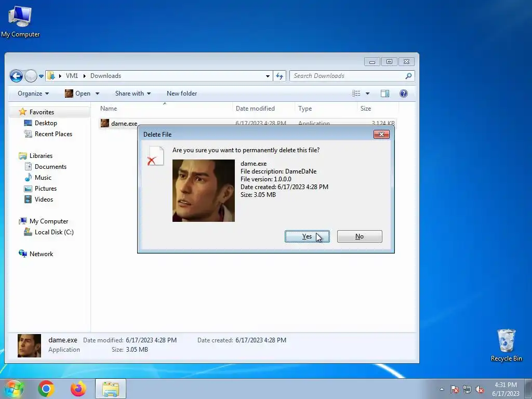Open the Windows Start menu

point(14,389)
